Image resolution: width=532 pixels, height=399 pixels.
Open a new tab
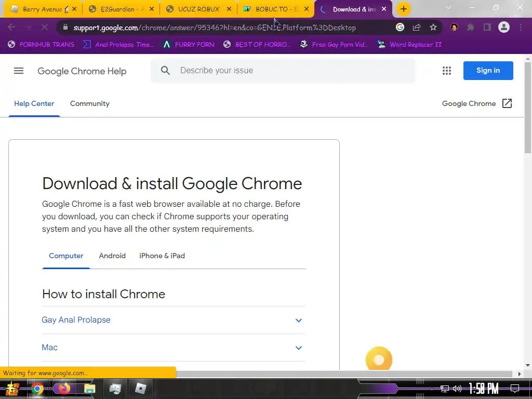pyautogui.click(x=403, y=9)
